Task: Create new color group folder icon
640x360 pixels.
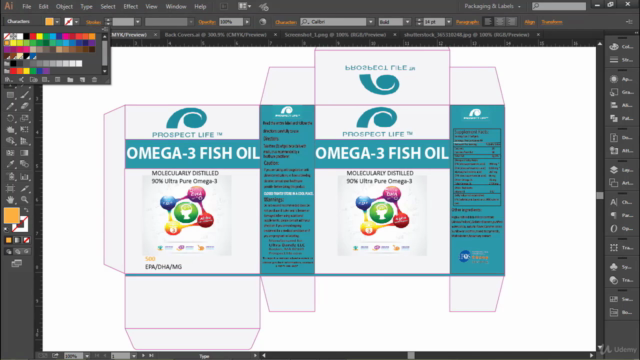Action: point(70,80)
